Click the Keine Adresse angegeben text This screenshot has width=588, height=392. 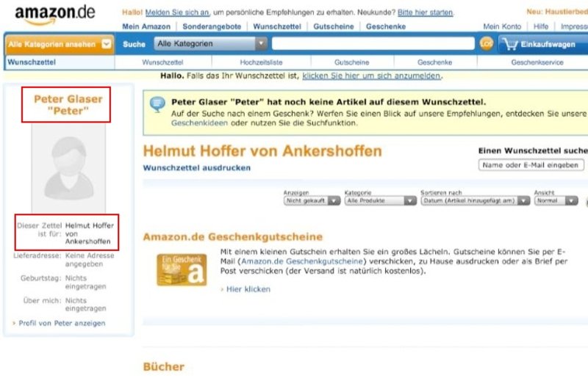pos(90,260)
